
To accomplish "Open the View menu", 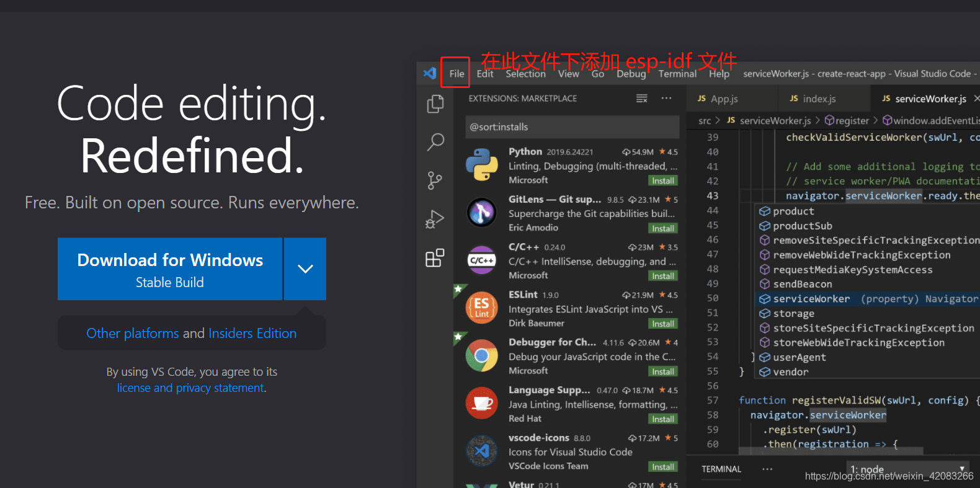I will (568, 74).
